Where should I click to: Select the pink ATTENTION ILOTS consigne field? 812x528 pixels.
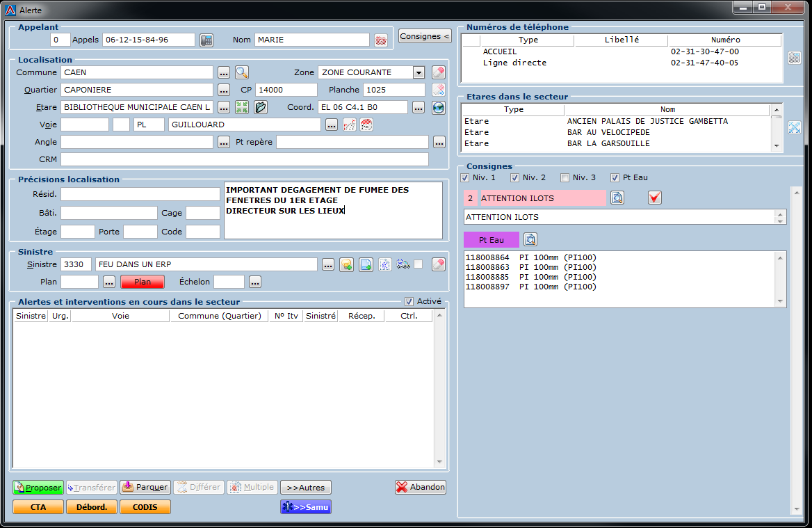coord(543,198)
